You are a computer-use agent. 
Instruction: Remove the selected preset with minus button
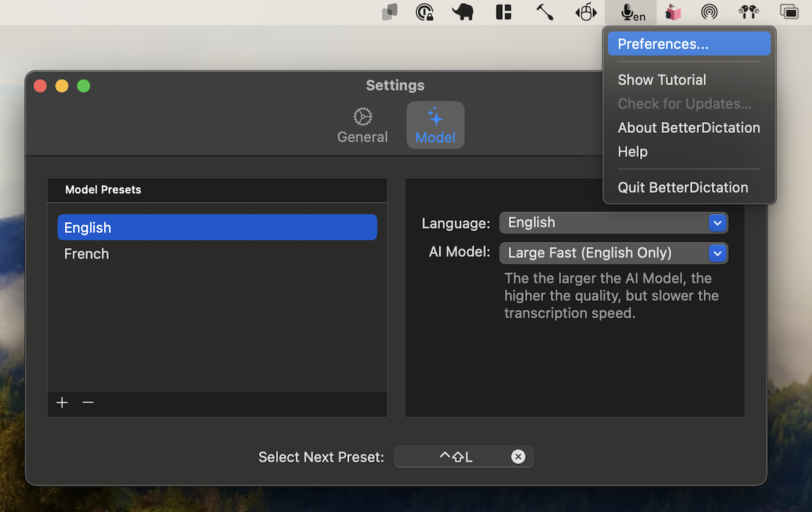88,403
